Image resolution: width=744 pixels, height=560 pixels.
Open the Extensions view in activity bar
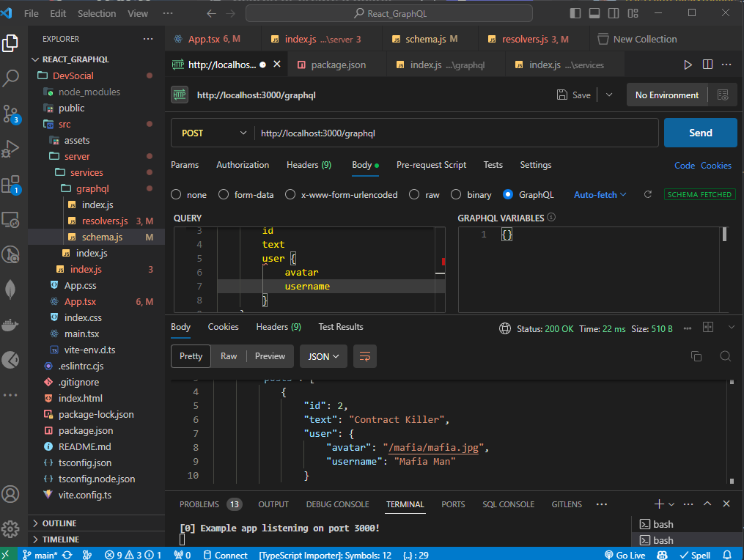10,185
